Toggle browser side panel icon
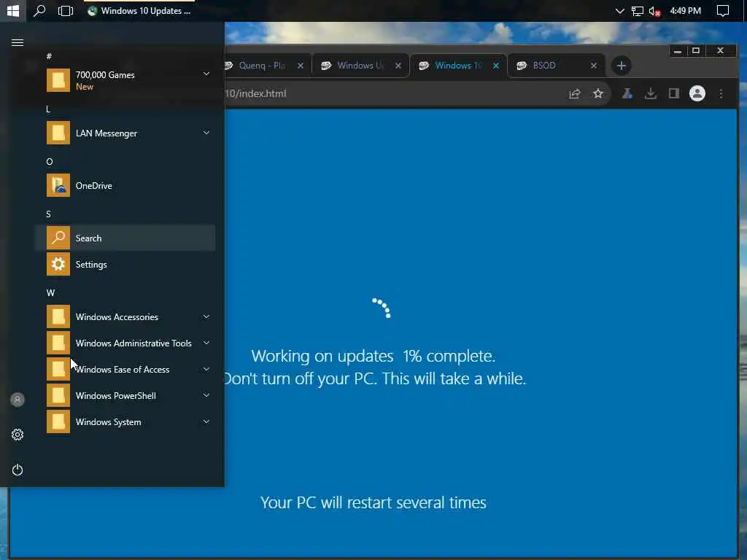The height and width of the screenshot is (560, 747). [x=673, y=93]
